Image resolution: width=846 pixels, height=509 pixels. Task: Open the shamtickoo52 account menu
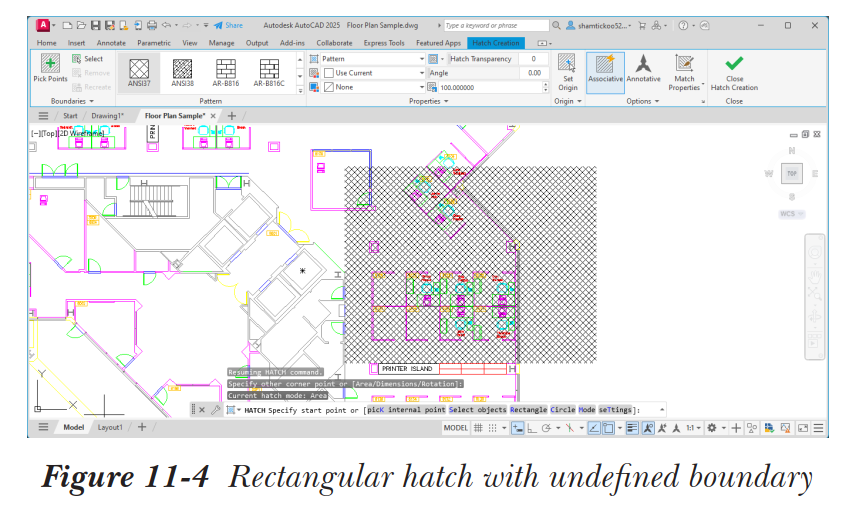[598, 25]
